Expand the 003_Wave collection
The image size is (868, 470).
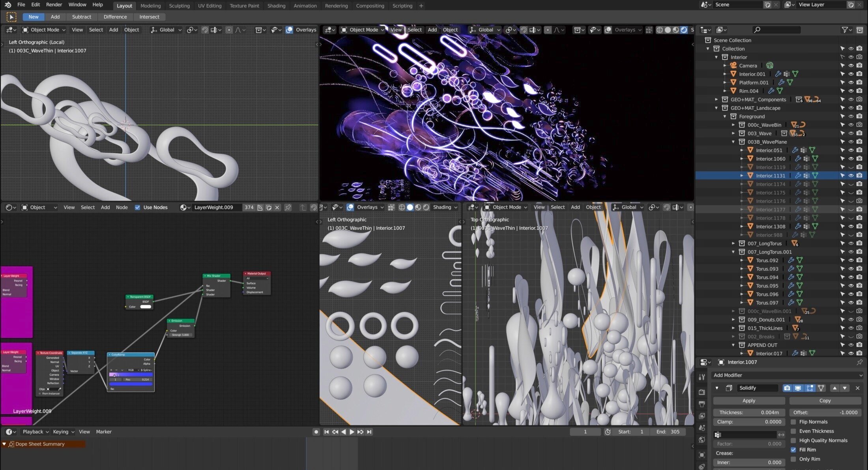pos(733,133)
